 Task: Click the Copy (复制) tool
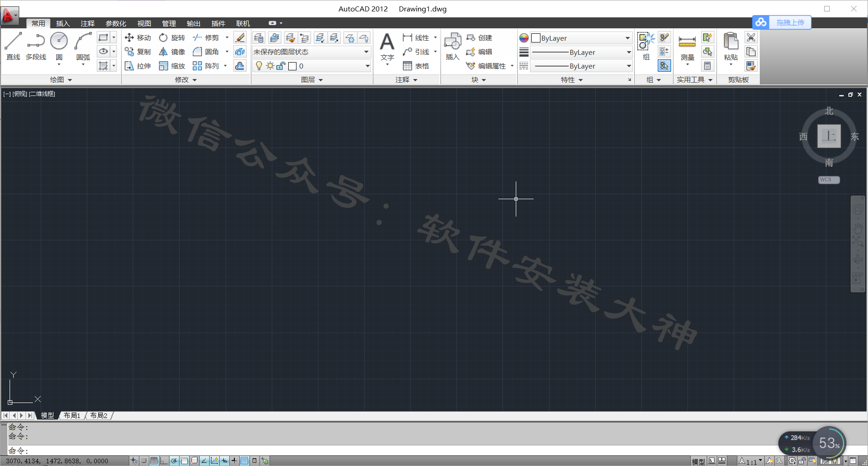138,52
